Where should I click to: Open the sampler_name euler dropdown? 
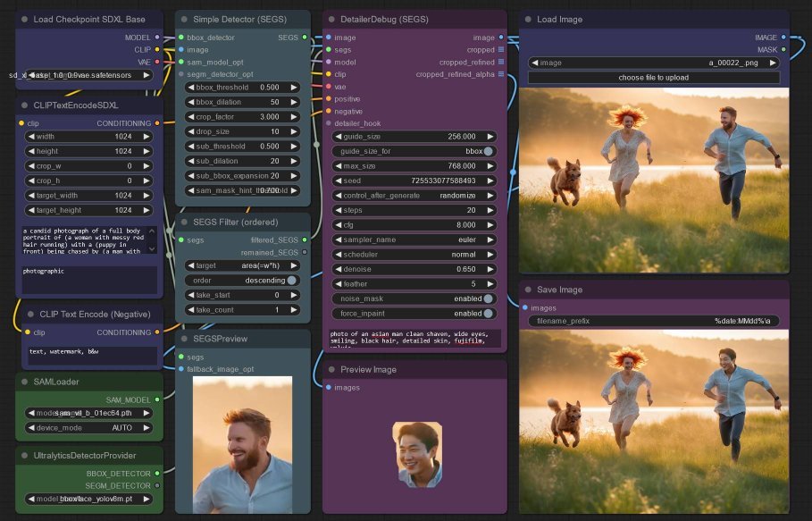pos(414,239)
